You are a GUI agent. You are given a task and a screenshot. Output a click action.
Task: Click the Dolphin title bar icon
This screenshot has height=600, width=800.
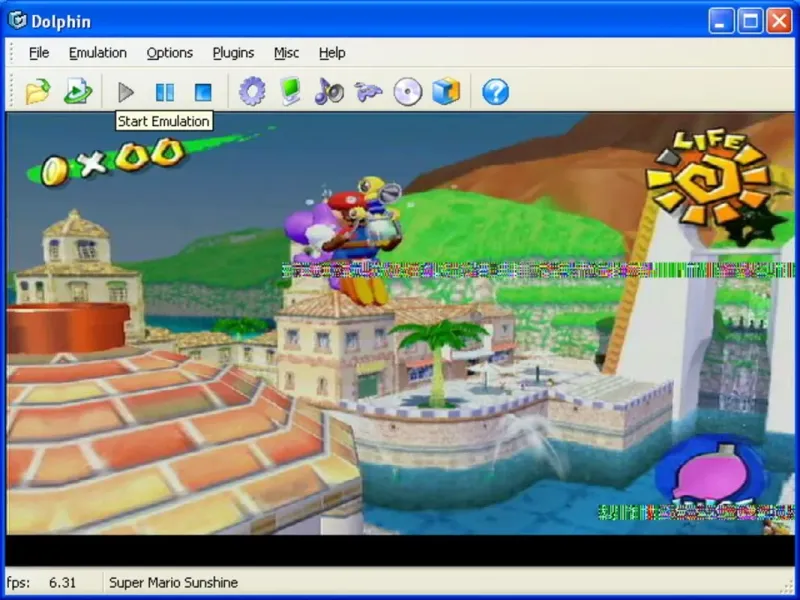coord(17,20)
